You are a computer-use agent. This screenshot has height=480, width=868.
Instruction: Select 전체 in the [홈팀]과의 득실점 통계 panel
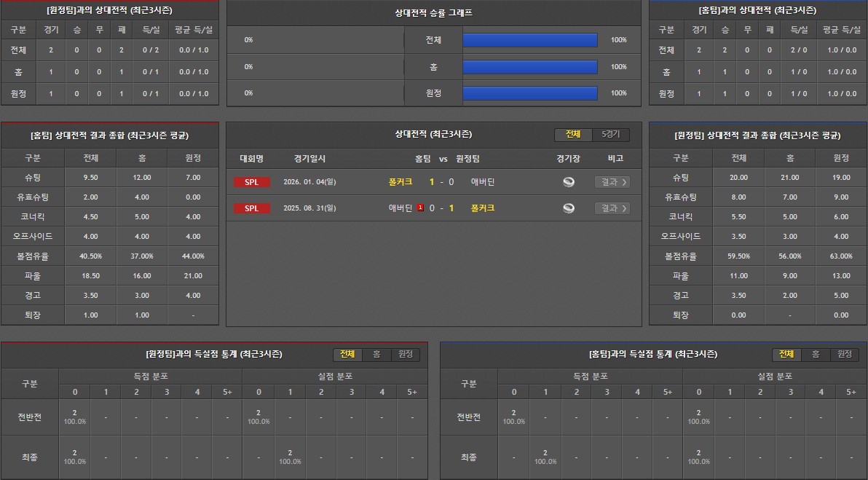pyautogui.click(x=786, y=354)
